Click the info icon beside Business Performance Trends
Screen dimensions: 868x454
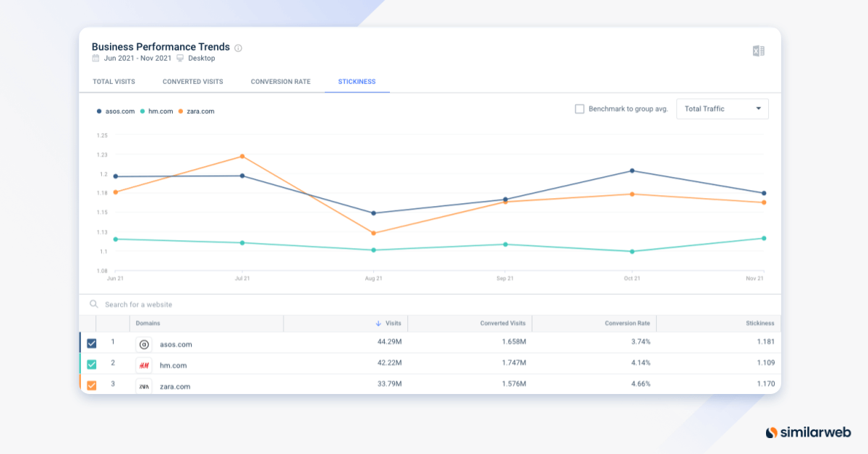(x=238, y=48)
